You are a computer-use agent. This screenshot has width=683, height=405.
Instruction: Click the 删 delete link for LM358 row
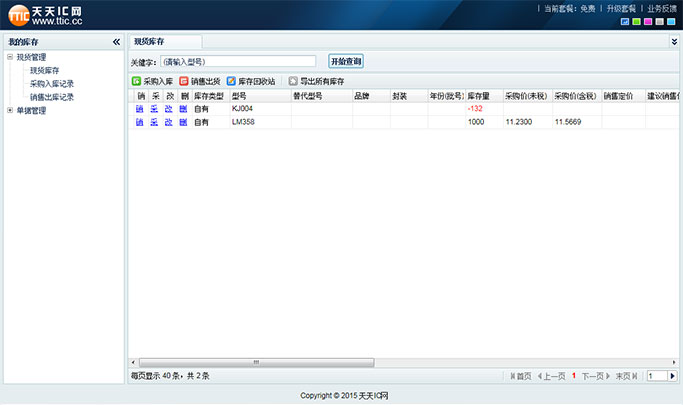tap(184, 122)
